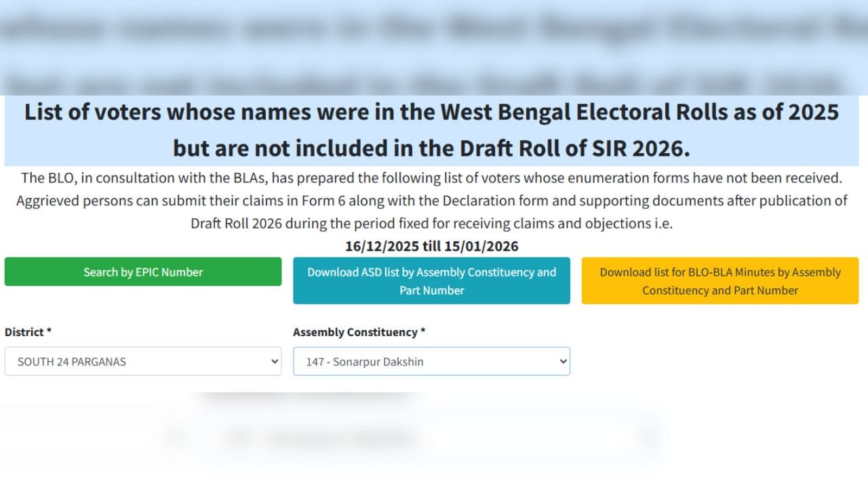Click the date range 16/12/2025 till 15/01/2026
The width and height of the screenshot is (868, 488).
[x=431, y=246]
